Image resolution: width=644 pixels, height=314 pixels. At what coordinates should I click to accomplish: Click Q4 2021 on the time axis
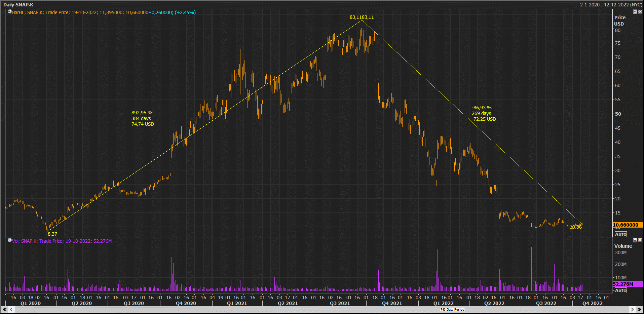[x=392, y=303]
